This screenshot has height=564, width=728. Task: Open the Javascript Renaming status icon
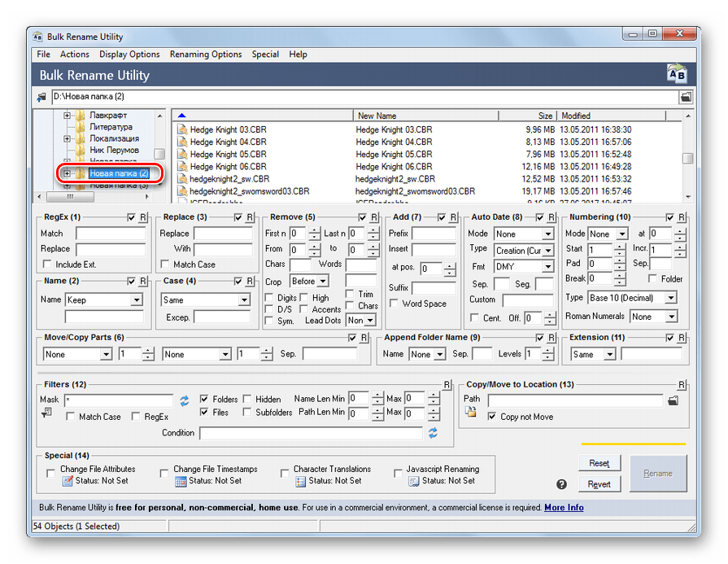[414, 481]
